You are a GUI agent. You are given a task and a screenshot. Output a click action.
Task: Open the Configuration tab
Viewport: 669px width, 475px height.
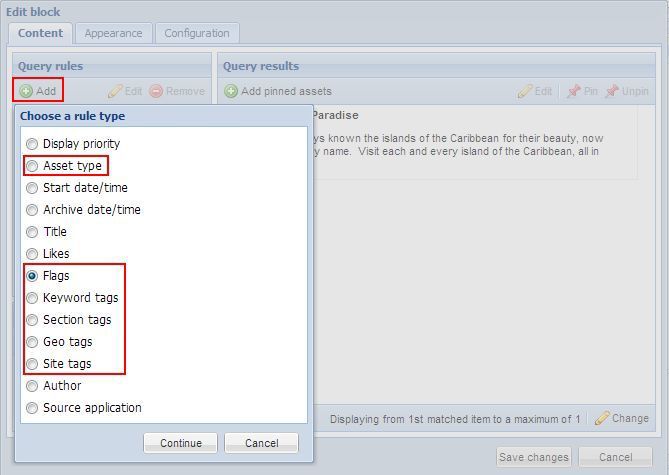(197, 33)
